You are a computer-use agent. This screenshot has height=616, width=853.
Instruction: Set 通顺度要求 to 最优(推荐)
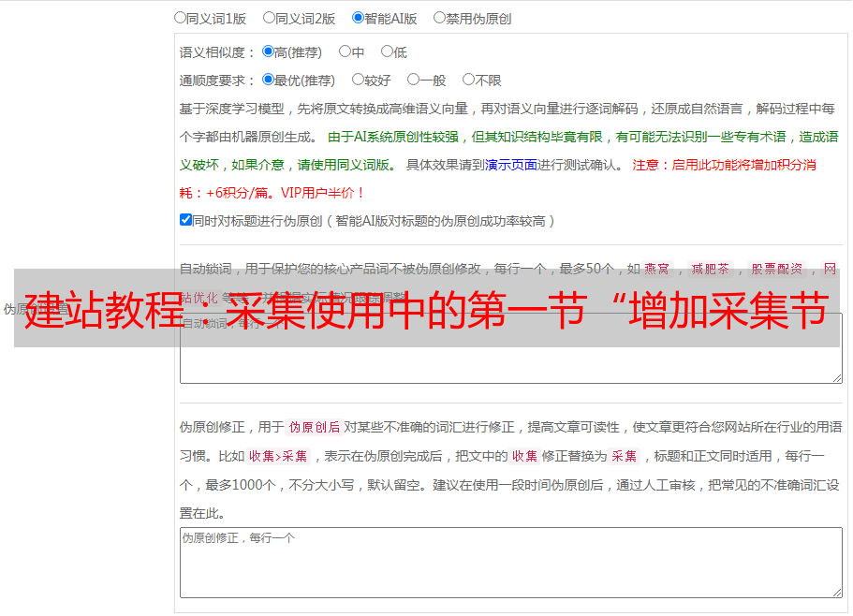268,80
